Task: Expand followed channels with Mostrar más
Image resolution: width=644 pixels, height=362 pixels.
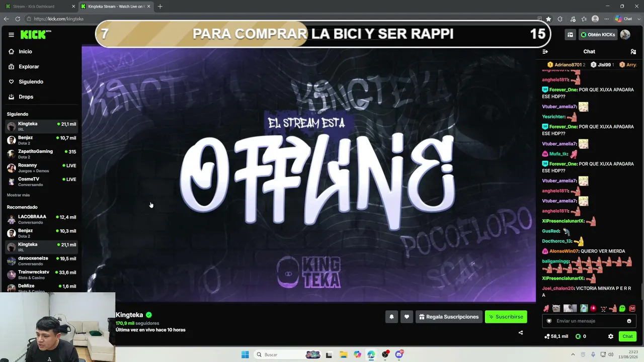Action: pos(18,195)
